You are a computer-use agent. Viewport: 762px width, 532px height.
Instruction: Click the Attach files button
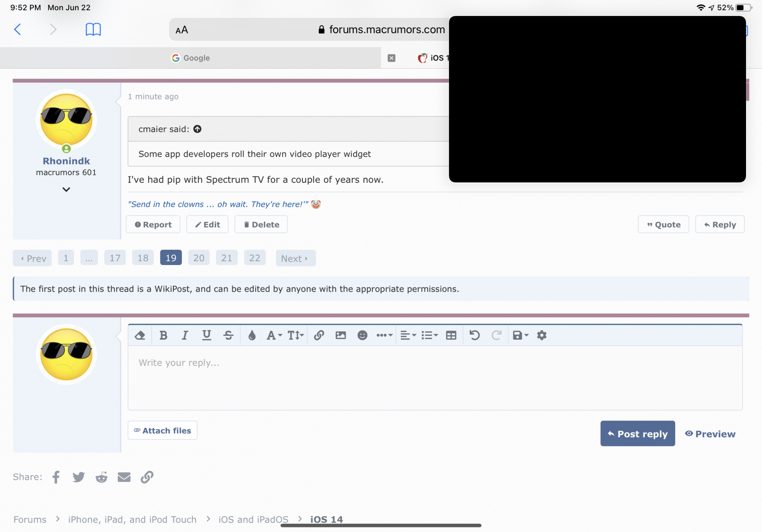pyautogui.click(x=163, y=431)
